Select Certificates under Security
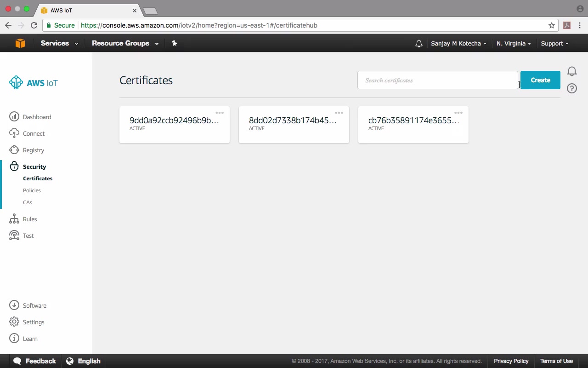The width and height of the screenshot is (588, 368). (x=38, y=178)
